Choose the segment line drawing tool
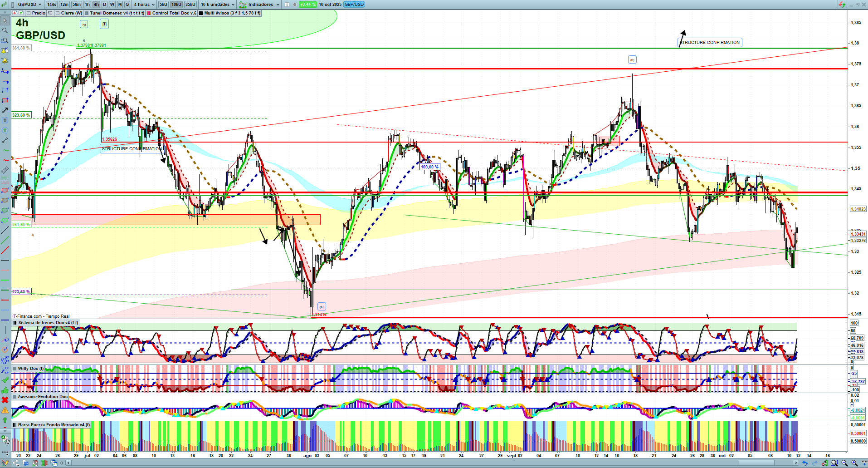Image resolution: width=868 pixels, height=468 pixels. (5, 140)
